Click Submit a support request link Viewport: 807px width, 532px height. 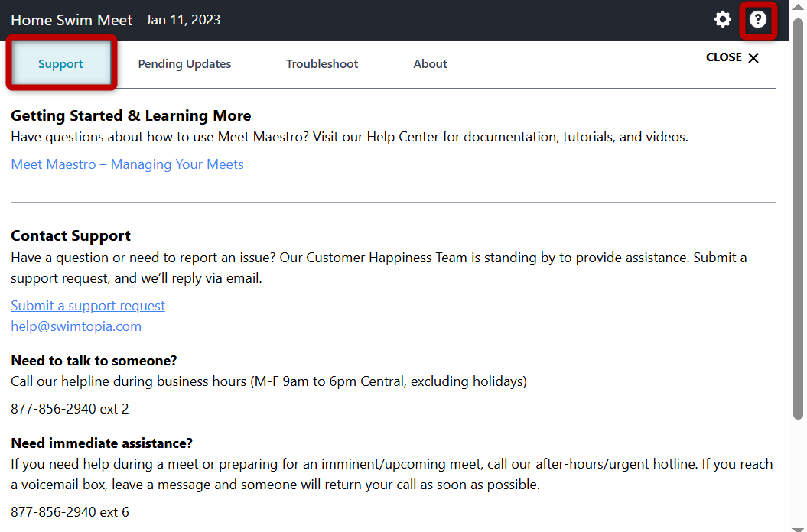pyautogui.click(x=88, y=306)
